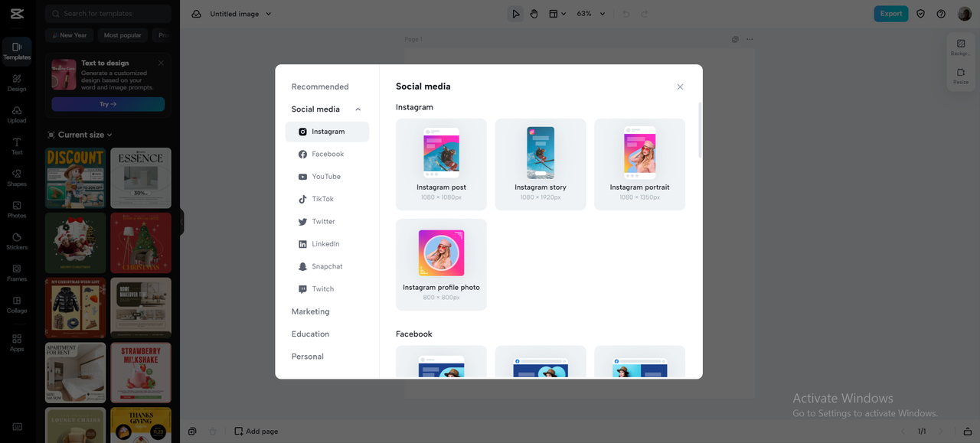Image resolution: width=980 pixels, height=443 pixels.
Task: Open the layout view dropdown
Action: 557,14
